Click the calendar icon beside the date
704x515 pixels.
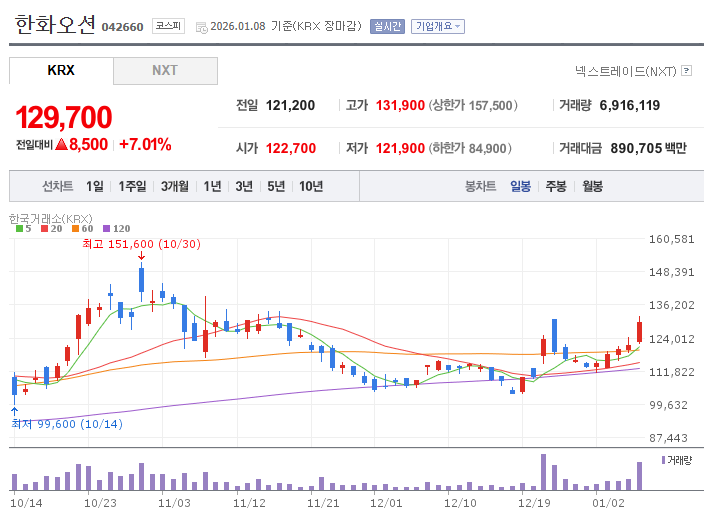pos(202,27)
